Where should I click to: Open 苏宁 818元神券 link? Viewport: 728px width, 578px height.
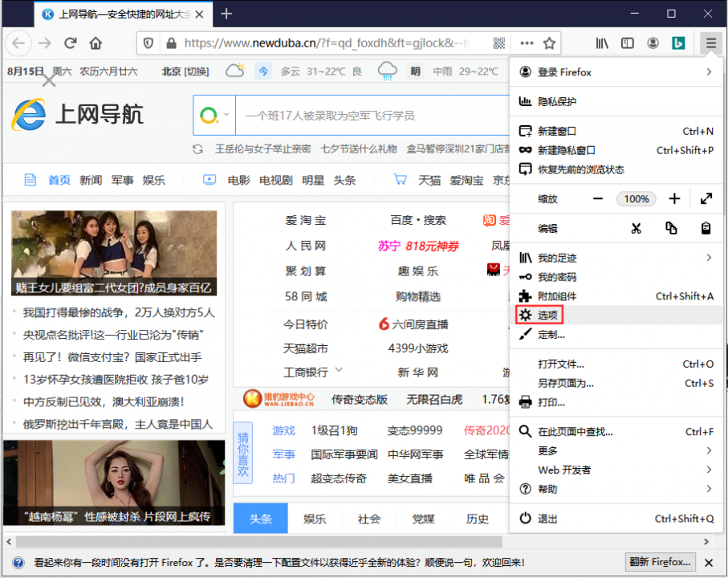coord(418,246)
